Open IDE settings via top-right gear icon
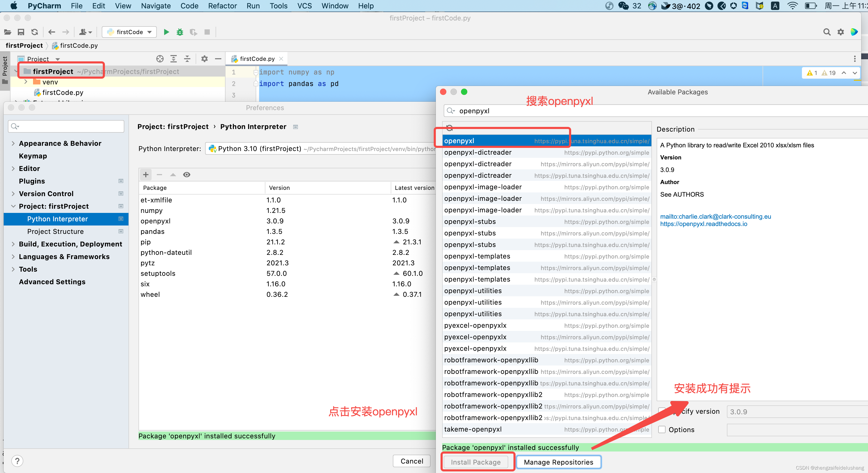 pyautogui.click(x=841, y=32)
